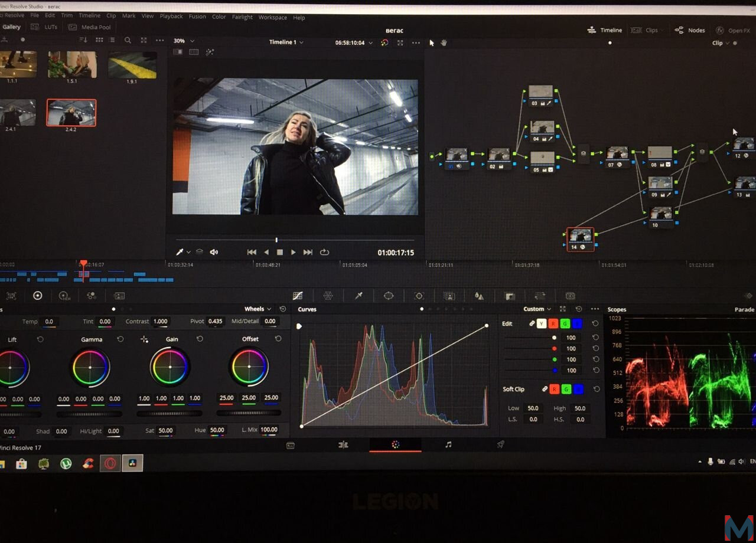Viewport: 756px width, 543px height.
Task: Open the Media Pool panel
Action: point(90,27)
